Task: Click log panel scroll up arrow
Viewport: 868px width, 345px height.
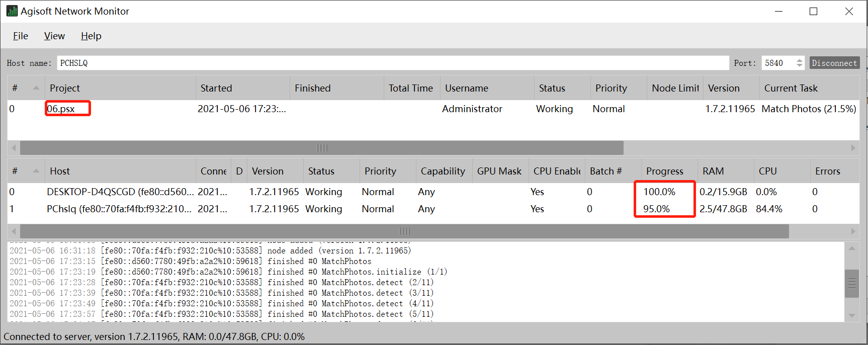Action: 852,248
